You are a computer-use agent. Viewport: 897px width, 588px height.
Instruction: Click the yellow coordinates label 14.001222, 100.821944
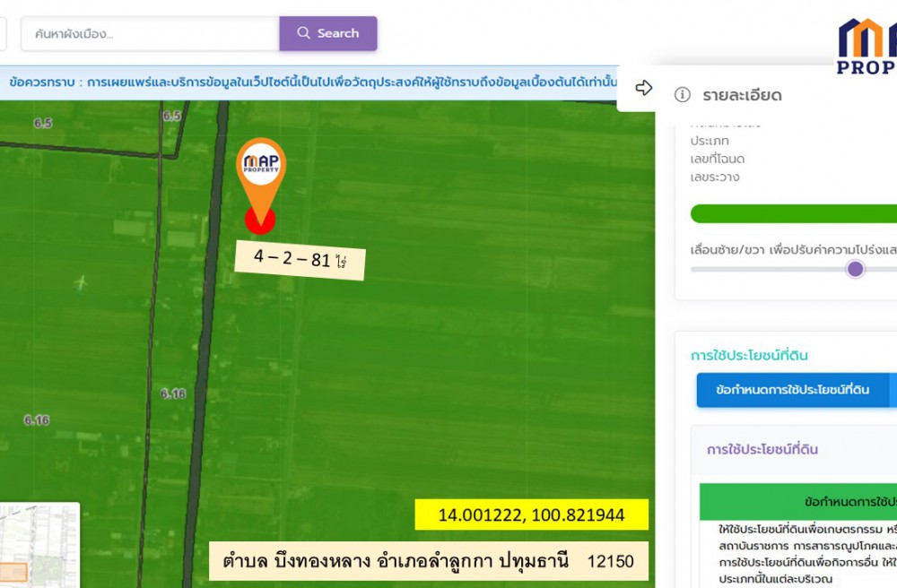point(531,515)
